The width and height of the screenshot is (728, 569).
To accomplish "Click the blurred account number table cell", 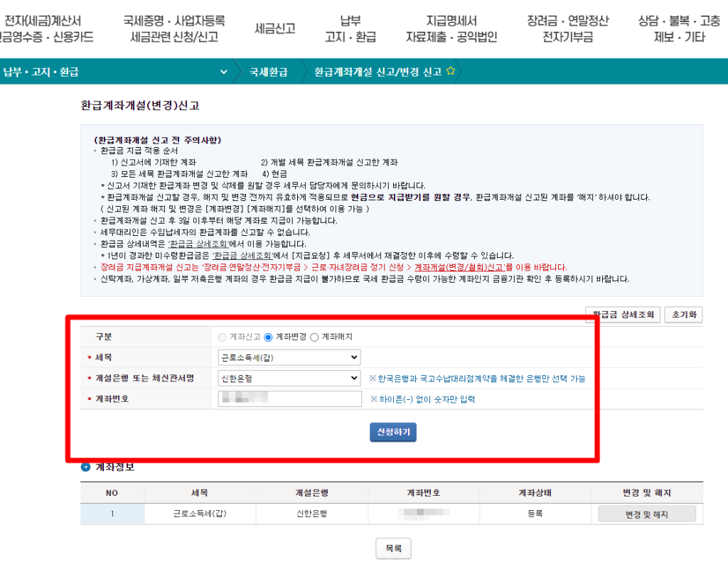I will pos(424,513).
